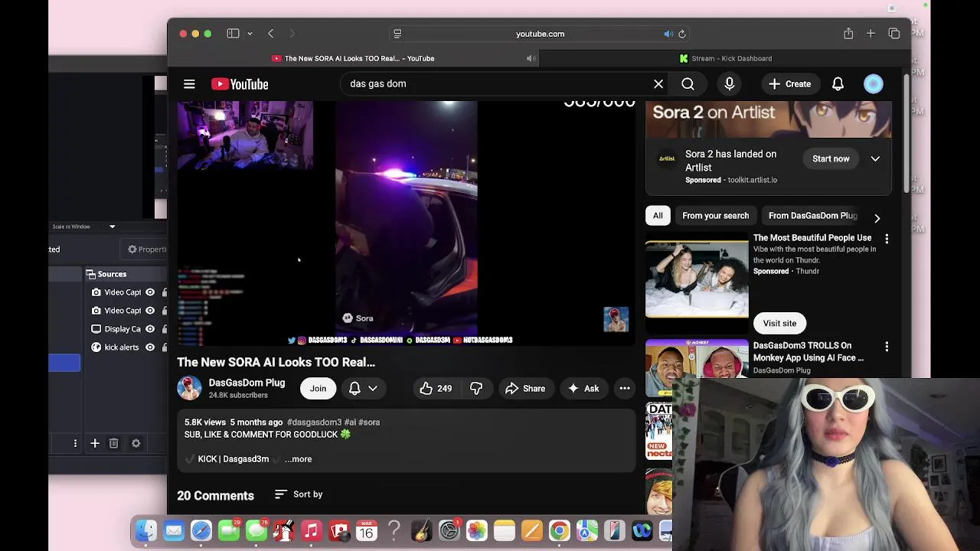Screen dimensions: 980x551
Task: Open options for 'DasGasDom3 TROLLS On Monkey' video
Action: [887, 347]
